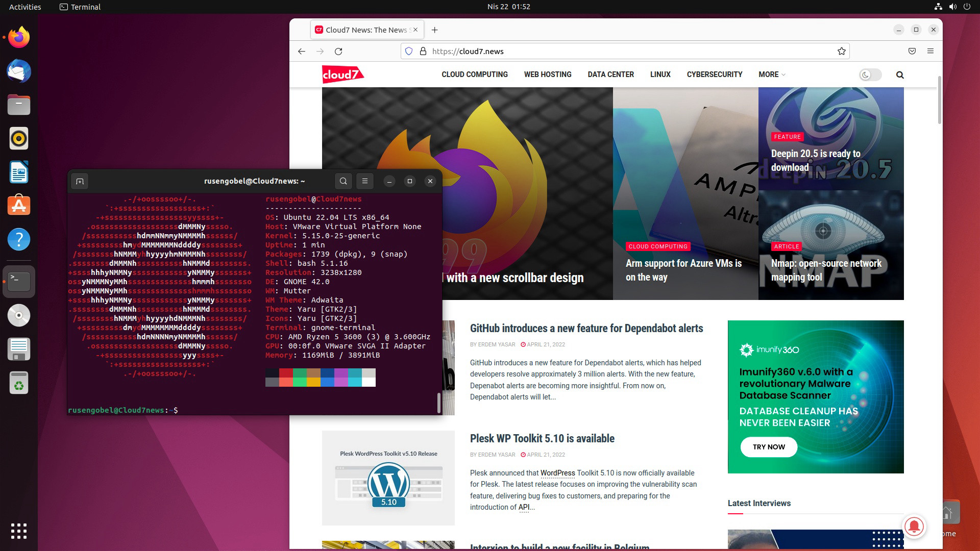This screenshot has height=551, width=980.
Task: Open Plesk WP Toolkit 5.10 headline
Action: (x=542, y=438)
